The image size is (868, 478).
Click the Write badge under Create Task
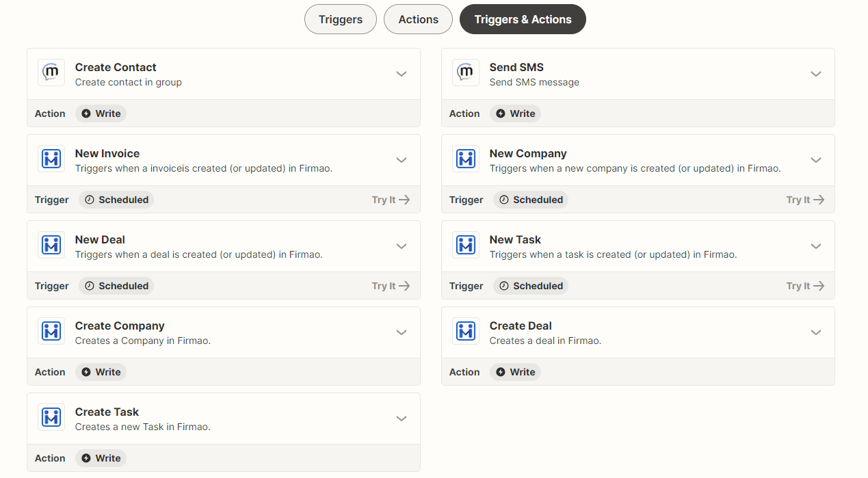tap(101, 458)
